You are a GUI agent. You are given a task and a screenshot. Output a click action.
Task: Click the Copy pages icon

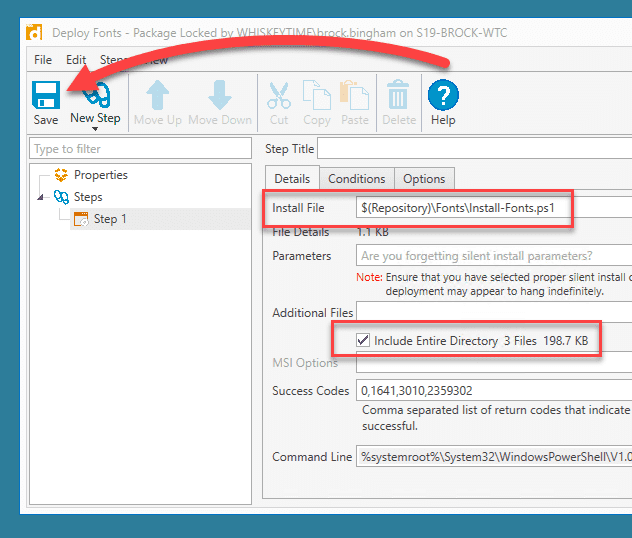(317, 95)
